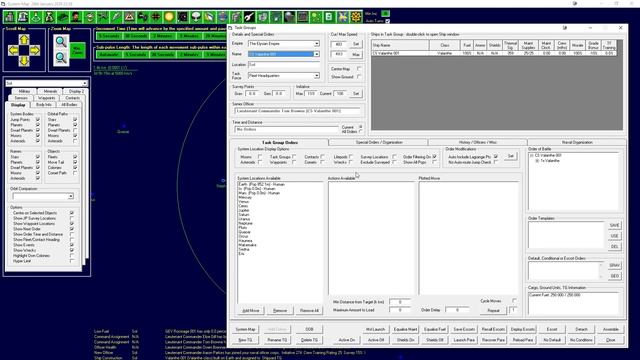Screen dimensions: 640x360
Task: Enable Hyper Limit checkbox
Action: pyautogui.click(x=72, y=261)
